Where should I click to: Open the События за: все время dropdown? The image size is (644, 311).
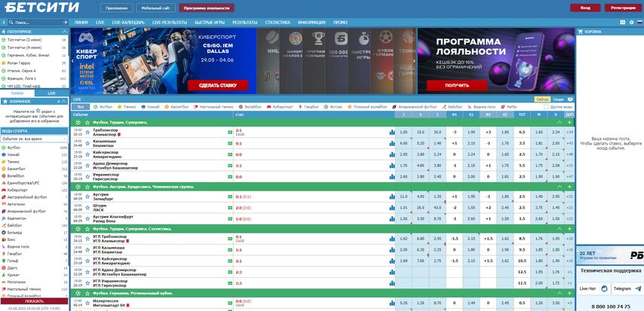[34, 139]
